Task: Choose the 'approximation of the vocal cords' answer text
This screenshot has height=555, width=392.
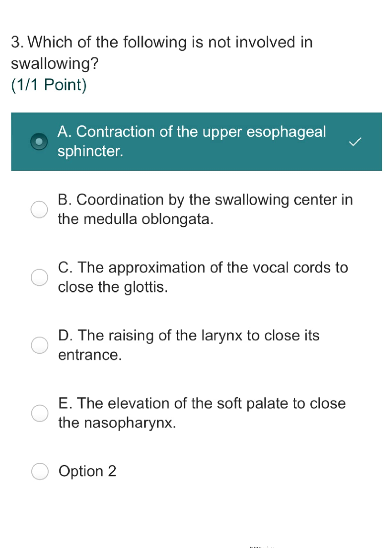Action: [x=203, y=268]
